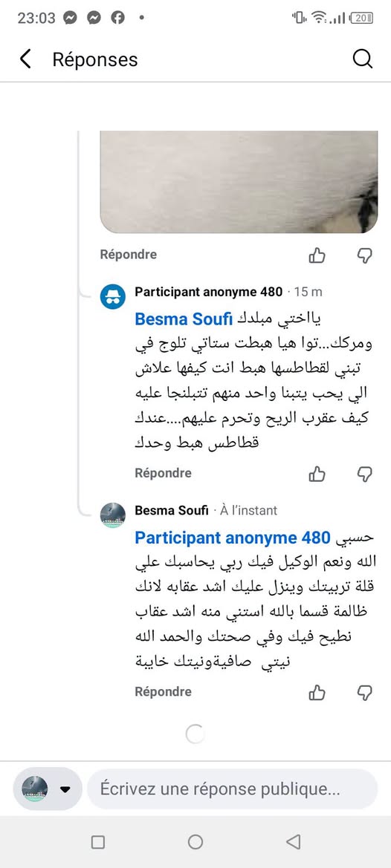Open search with the magnifier icon

coord(363,59)
